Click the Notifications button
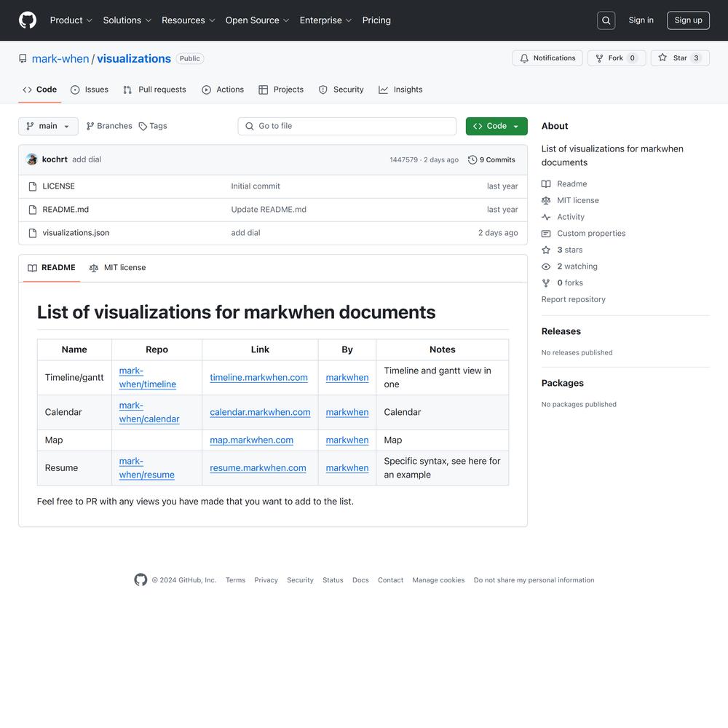The height and width of the screenshot is (728, 728). click(547, 58)
